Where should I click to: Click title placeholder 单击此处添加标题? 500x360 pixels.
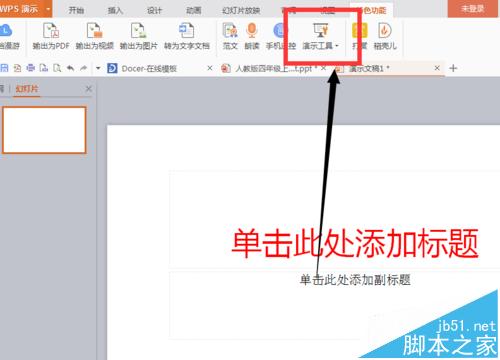click(355, 244)
